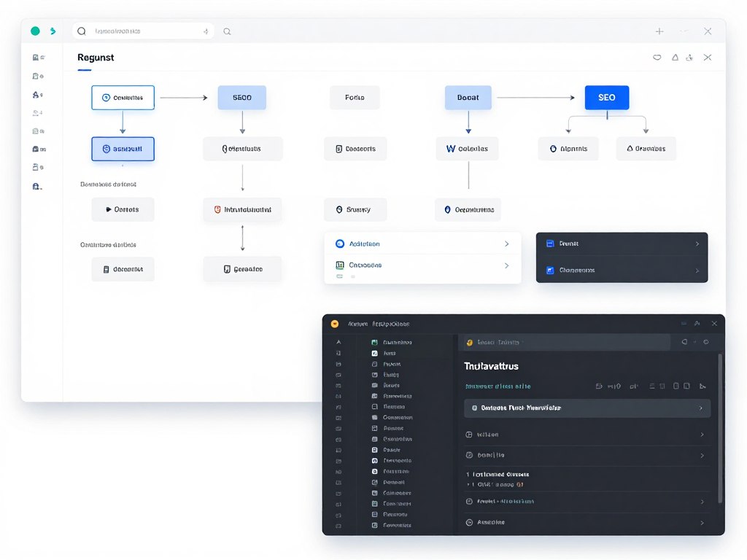Click the magnifier icon inside the search field
The height and width of the screenshot is (560, 747).
point(82,31)
